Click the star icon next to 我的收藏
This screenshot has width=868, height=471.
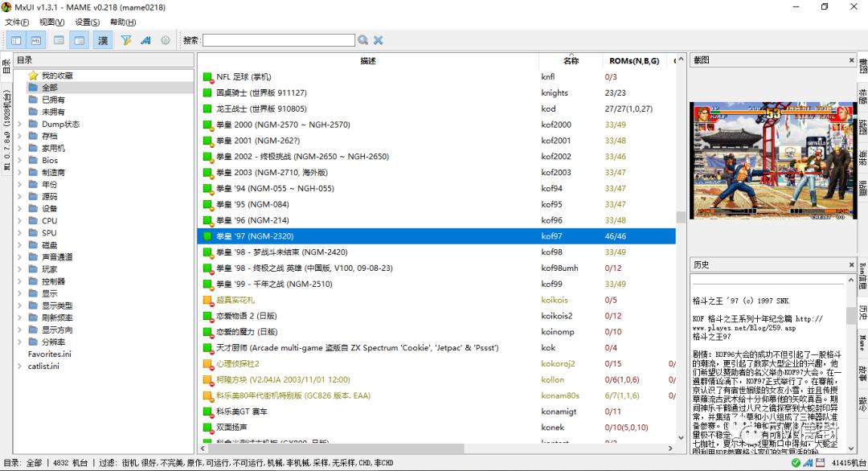(x=33, y=76)
